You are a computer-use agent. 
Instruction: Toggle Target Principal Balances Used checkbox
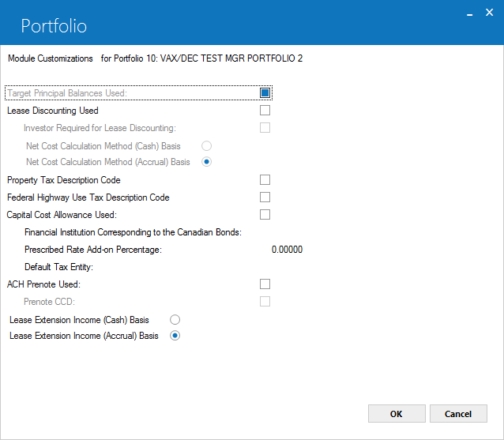(x=265, y=93)
